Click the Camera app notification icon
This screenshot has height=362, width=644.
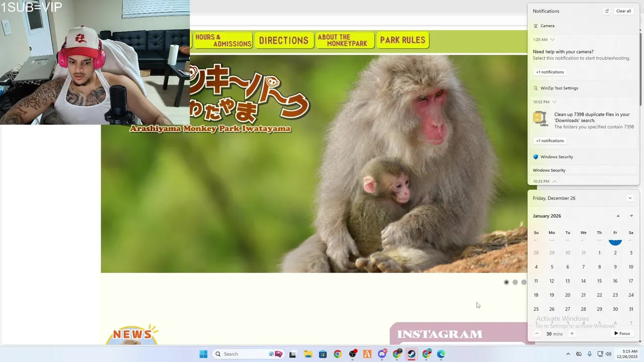coord(535,26)
